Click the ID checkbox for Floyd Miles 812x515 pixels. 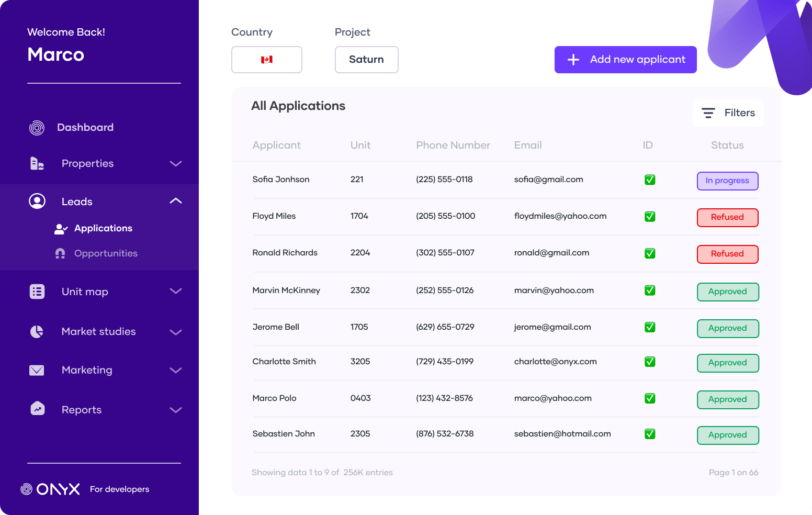(x=649, y=216)
